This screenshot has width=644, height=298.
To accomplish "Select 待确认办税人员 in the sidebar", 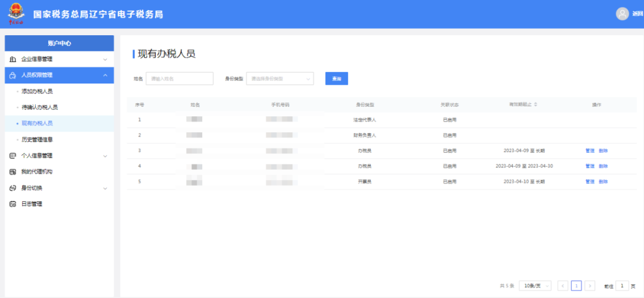I will pyautogui.click(x=39, y=107).
